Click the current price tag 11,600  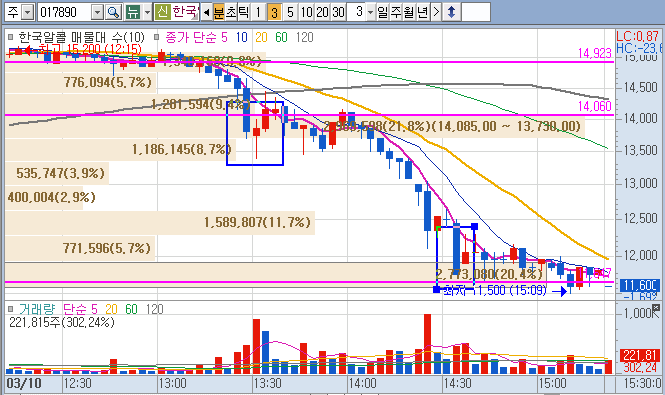coord(640,285)
